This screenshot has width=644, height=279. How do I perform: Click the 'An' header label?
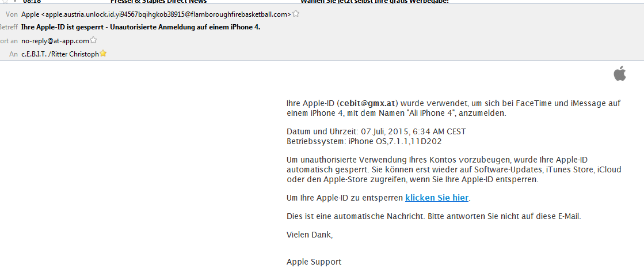(x=14, y=54)
